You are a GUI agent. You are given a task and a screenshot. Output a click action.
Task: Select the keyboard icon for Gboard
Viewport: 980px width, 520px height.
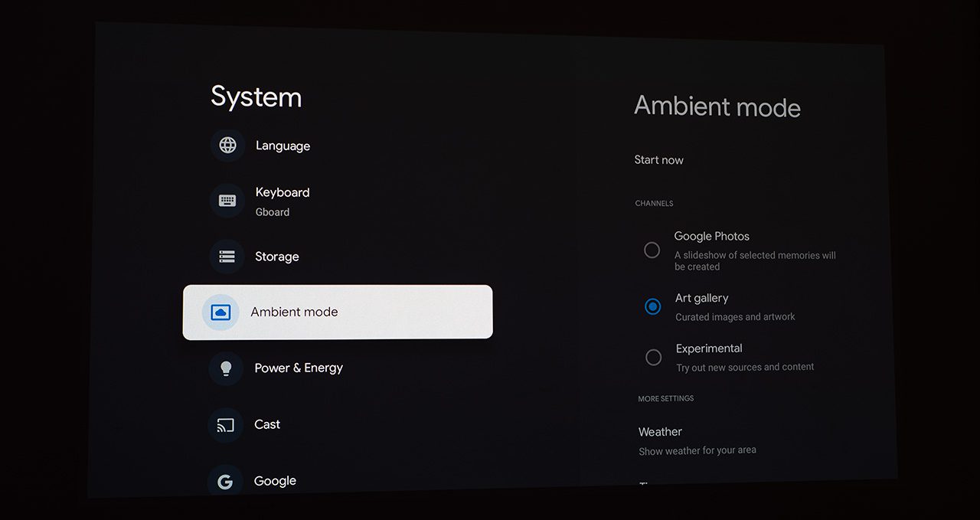pos(227,201)
